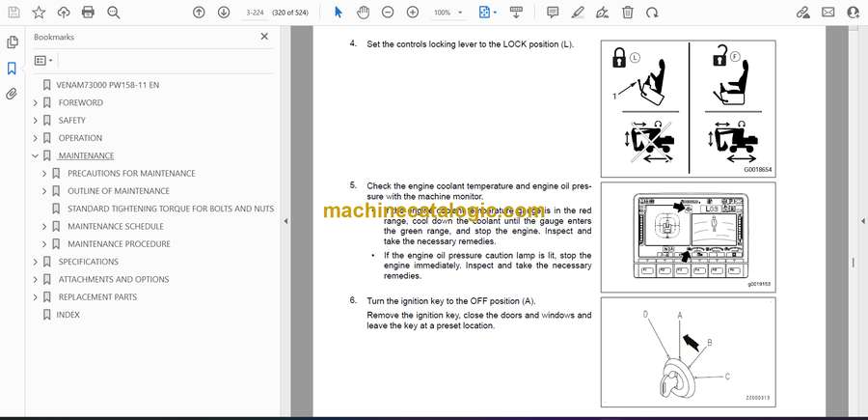Open OUTLINE OF MAINTENANCE bookmark

[119, 191]
